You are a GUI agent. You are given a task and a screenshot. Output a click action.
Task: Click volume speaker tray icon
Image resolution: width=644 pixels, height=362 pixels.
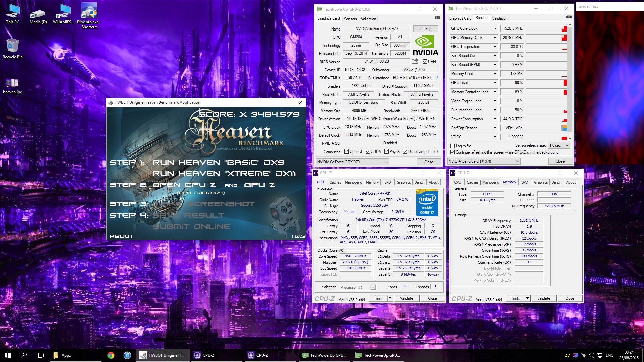coord(591,355)
